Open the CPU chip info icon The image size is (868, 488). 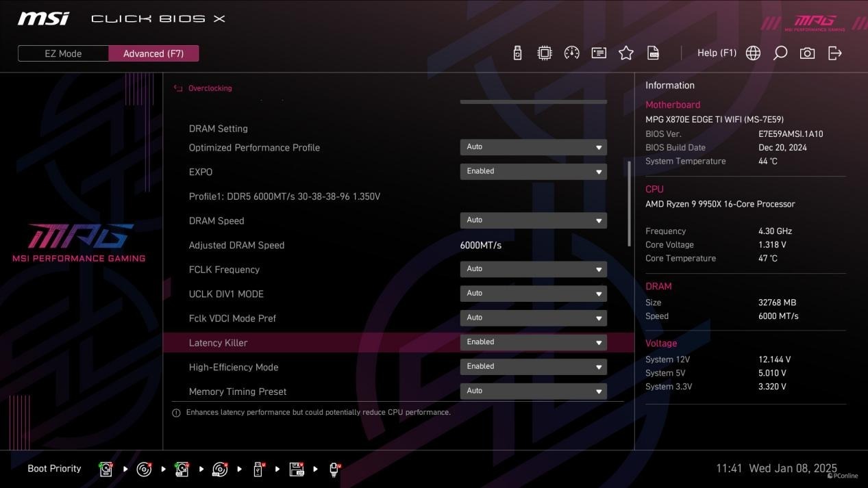(x=545, y=53)
